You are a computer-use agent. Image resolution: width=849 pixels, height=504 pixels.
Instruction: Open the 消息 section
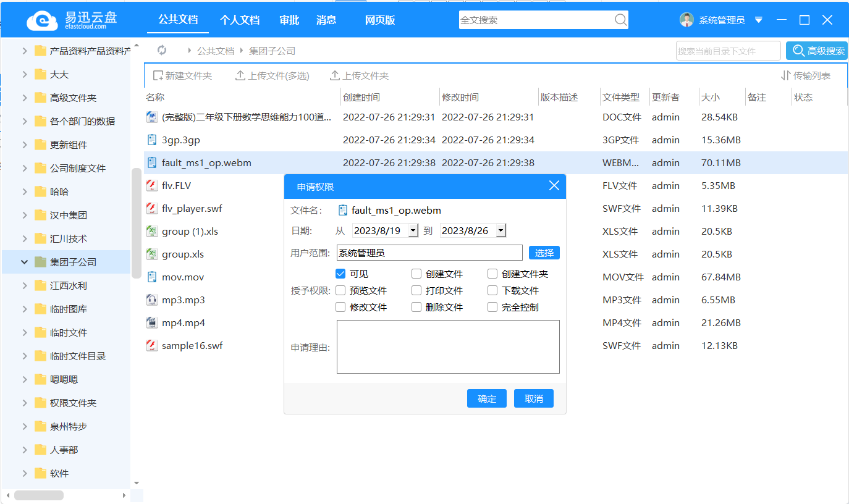[x=326, y=20]
